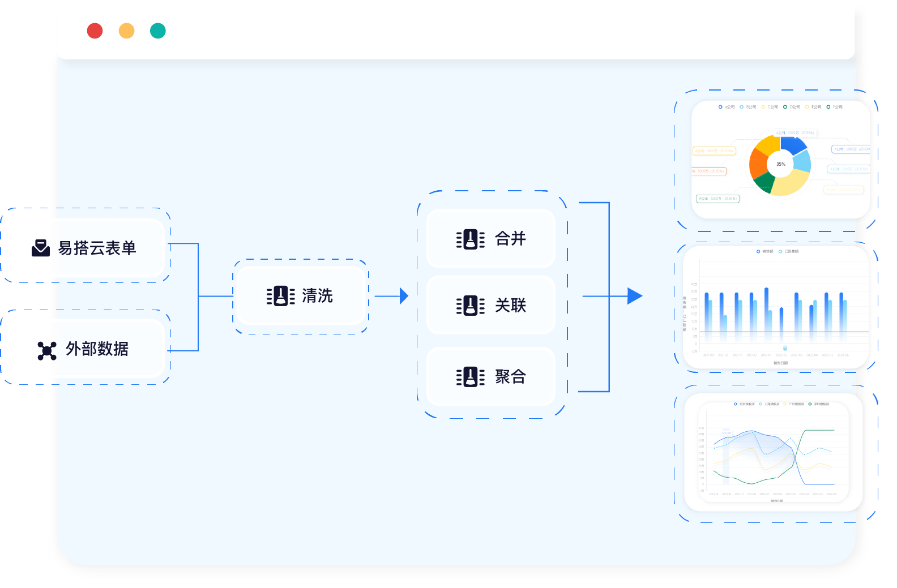
Task: Click the green window dot
Action: coord(158,31)
